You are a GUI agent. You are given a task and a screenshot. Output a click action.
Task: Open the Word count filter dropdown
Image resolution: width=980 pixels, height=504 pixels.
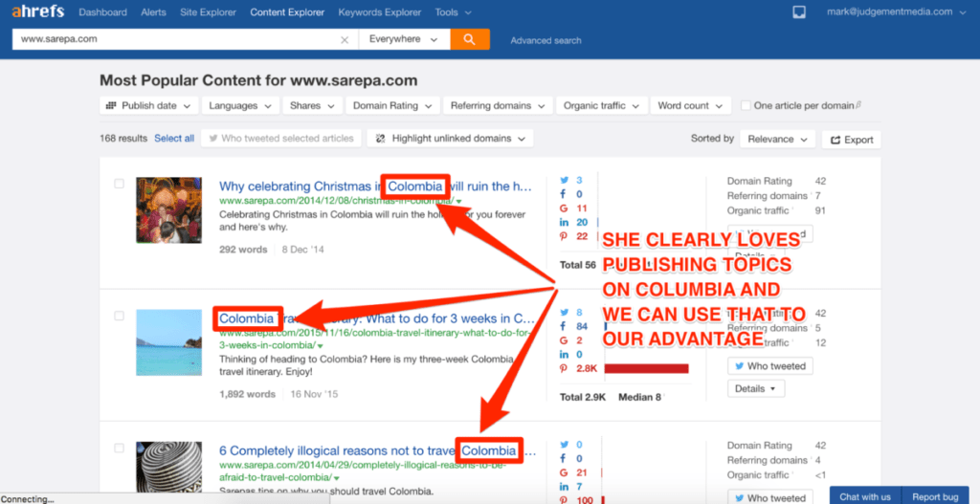click(x=691, y=105)
